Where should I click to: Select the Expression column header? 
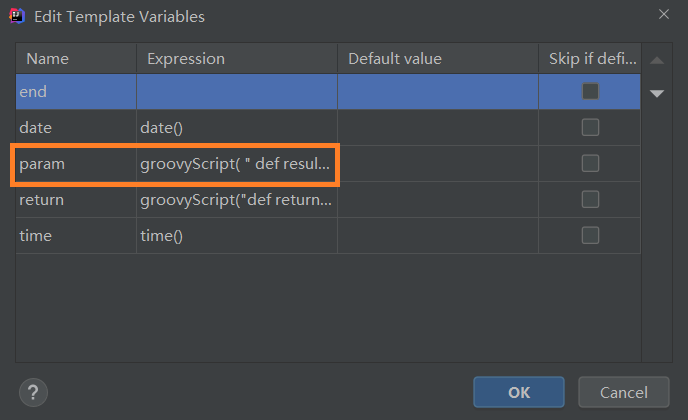pyautogui.click(x=237, y=58)
